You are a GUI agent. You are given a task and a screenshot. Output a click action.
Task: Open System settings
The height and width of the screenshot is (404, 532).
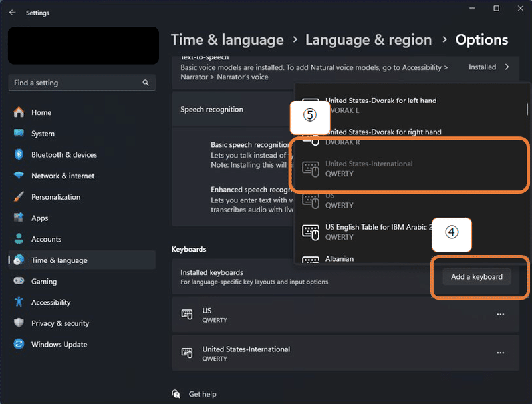82,133
